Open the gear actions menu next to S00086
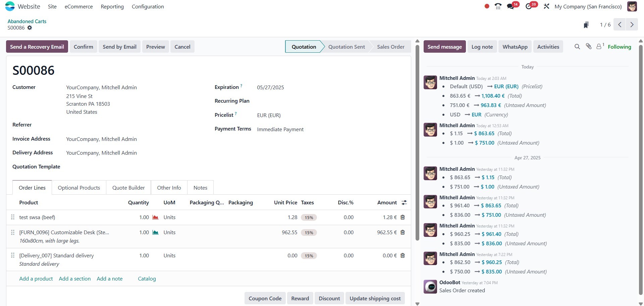Viewport: 644px width, 306px height. [30, 28]
